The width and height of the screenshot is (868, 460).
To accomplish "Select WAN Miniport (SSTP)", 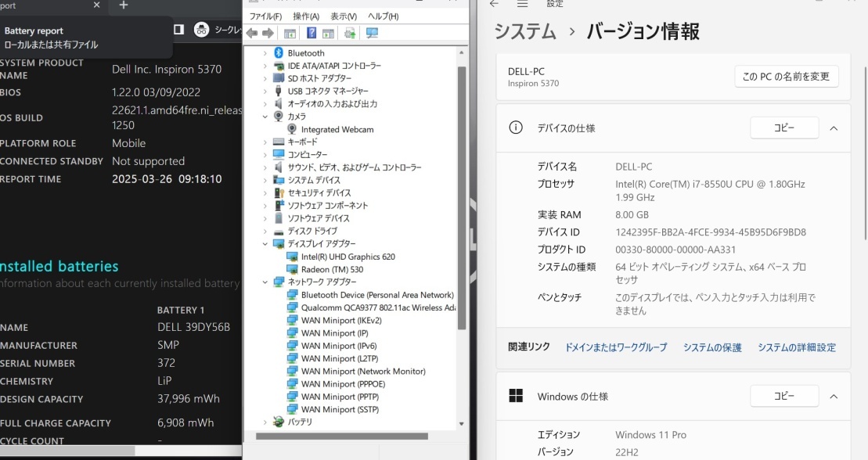I will [x=340, y=410].
